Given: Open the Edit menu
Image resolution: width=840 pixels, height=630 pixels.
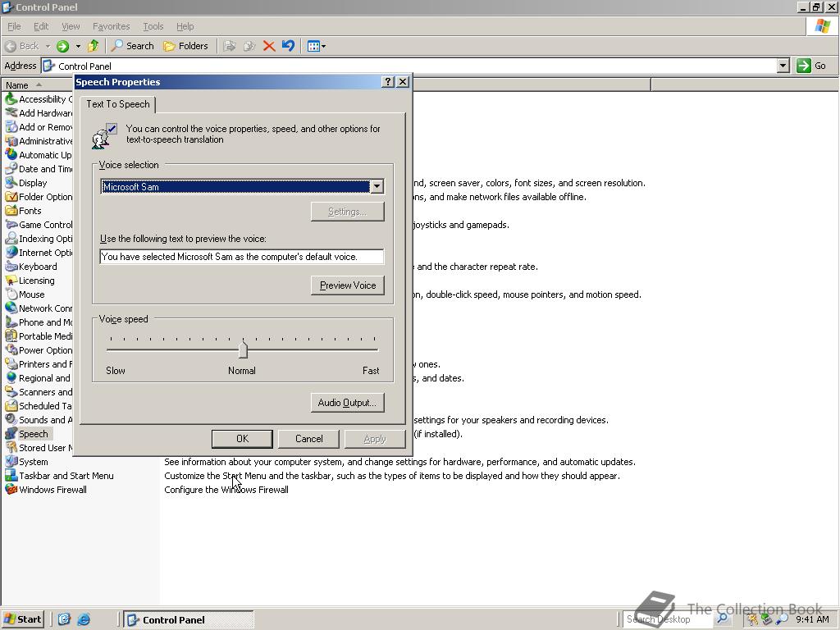Looking at the screenshot, I should 41,26.
